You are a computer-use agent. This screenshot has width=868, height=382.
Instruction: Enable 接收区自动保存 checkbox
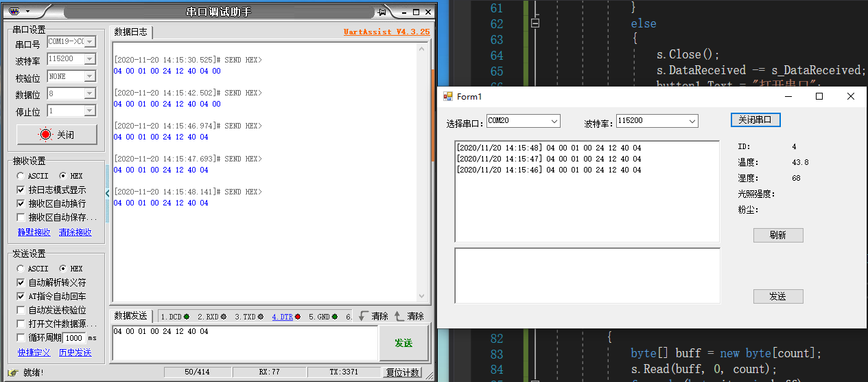[x=21, y=217]
